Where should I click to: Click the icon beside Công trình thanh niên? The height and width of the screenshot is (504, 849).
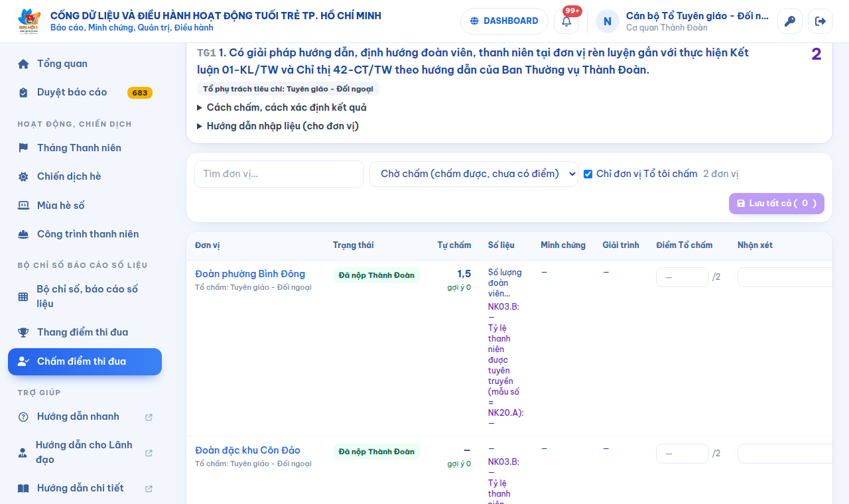pos(23,234)
